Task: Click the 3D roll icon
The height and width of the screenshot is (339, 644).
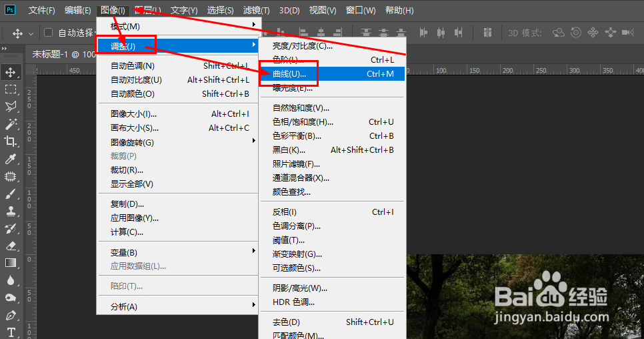Action: click(x=576, y=33)
